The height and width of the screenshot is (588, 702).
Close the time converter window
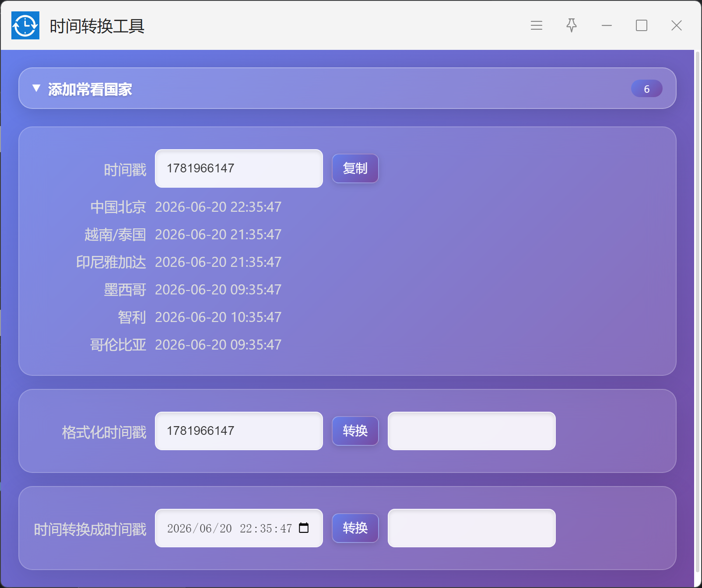tap(677, 25)
